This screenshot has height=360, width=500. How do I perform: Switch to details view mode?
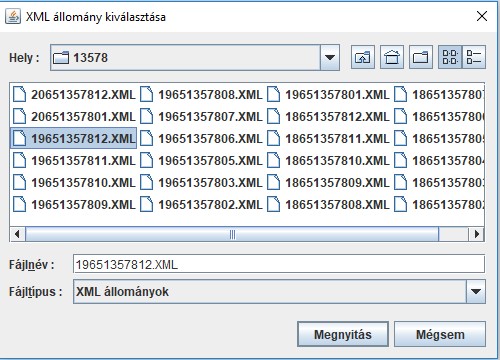[474, 57]
